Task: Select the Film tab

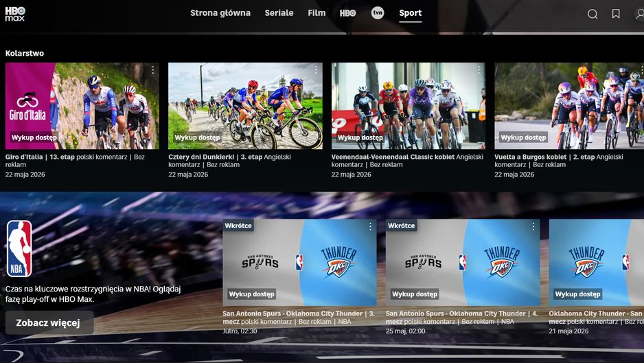Action: pos(317,13)
